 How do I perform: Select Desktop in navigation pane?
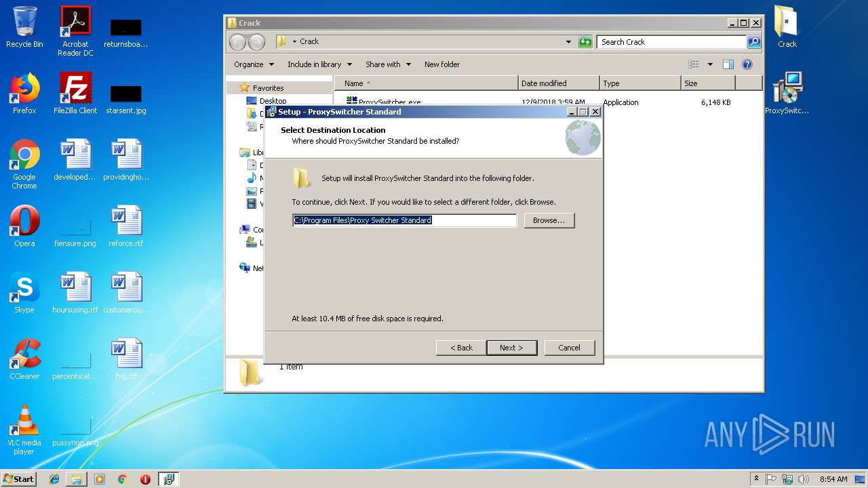[x=273, y=101]
